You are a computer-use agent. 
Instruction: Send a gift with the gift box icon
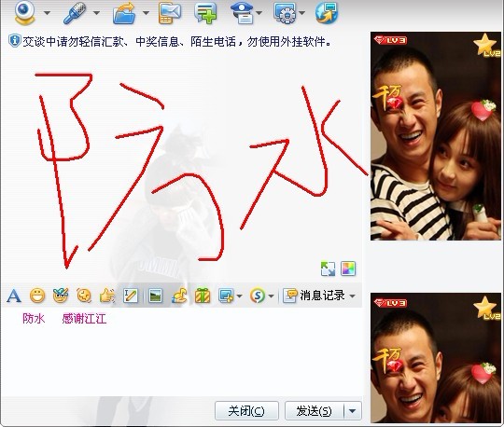pyautogui.click(x=203, y=296)
